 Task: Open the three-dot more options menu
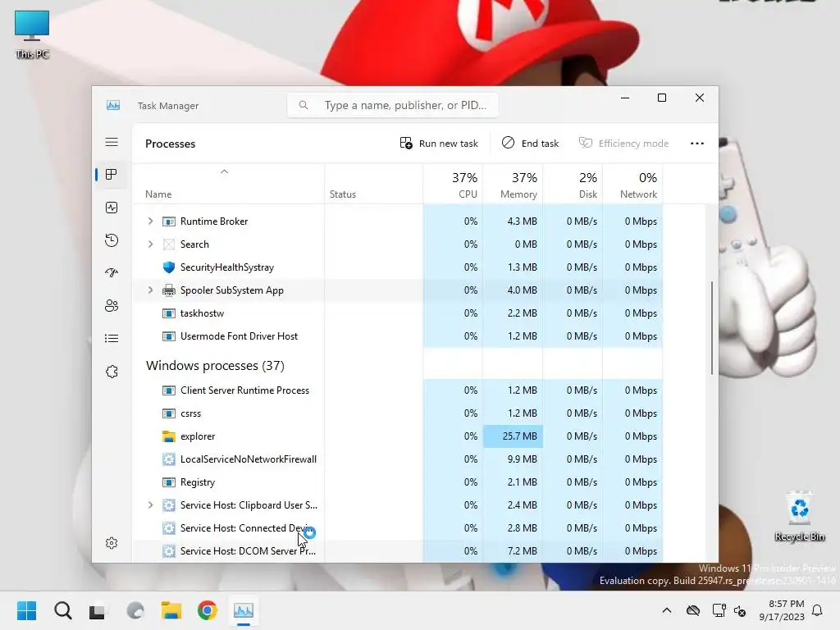tap(697, 143)
